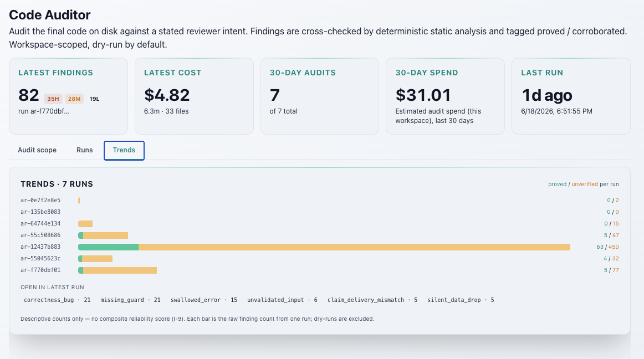Click the orange bar for run ar-64744e134

point(85,224)
